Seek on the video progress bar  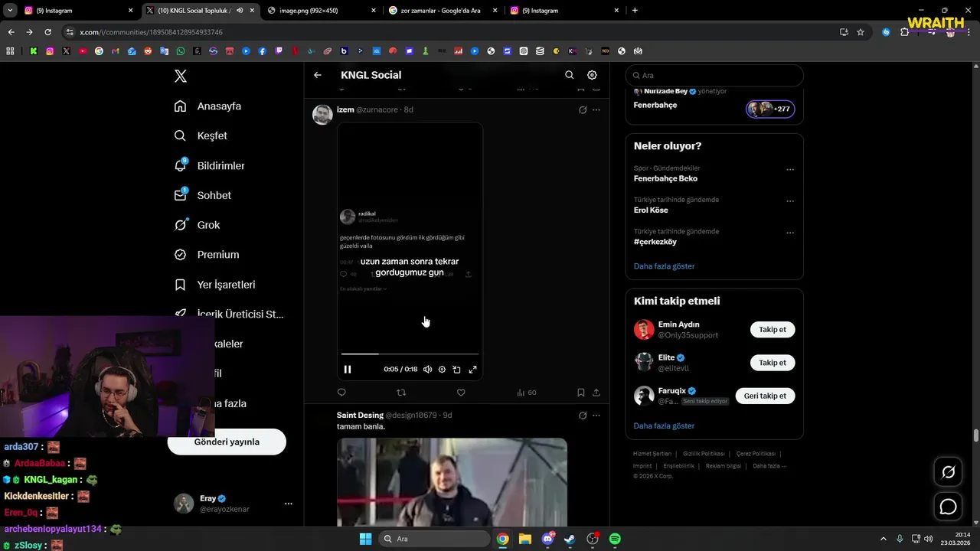pyautogui.click(x=410, y=354)
